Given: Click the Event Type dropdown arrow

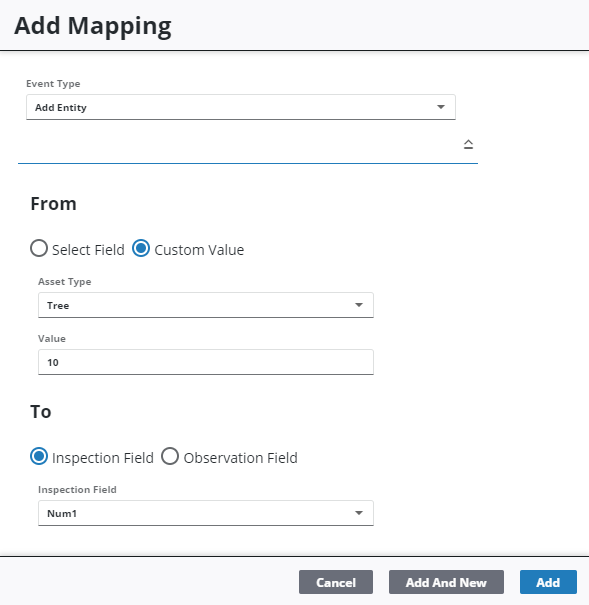Looking at the screenshot, I should tap(440, 107).
